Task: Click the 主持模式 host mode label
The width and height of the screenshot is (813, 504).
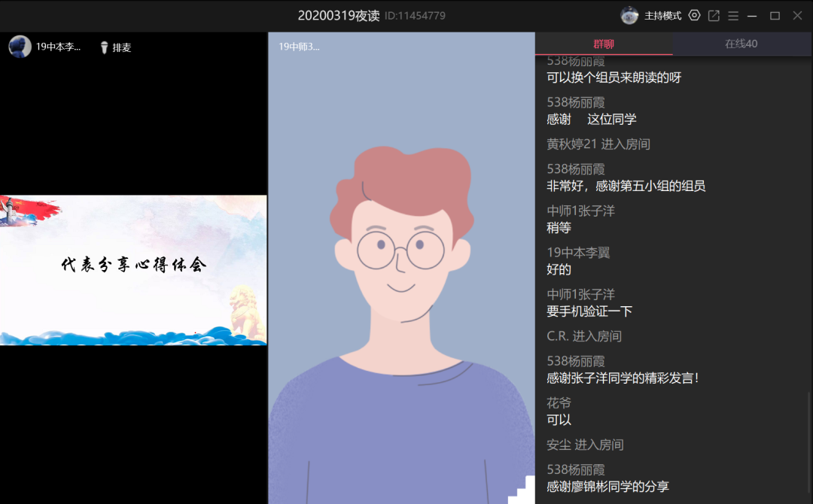Action: 662,15
